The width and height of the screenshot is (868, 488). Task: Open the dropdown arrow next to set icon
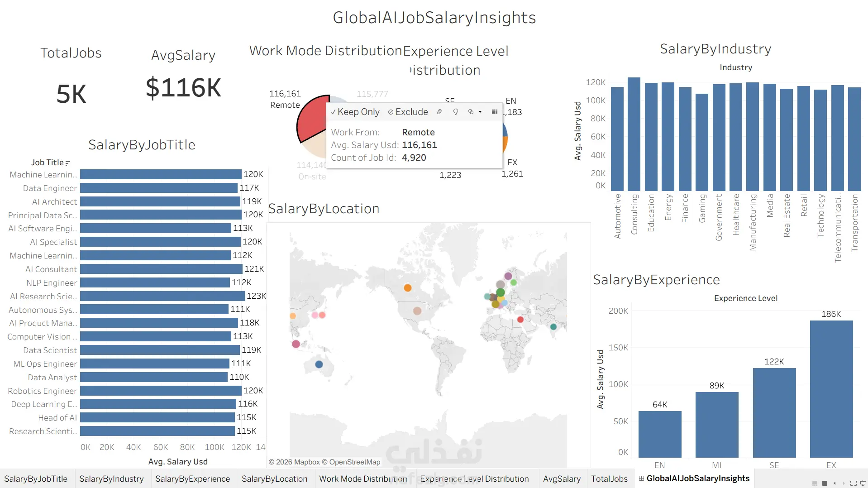pyautogui.click(x=480, y=112)
